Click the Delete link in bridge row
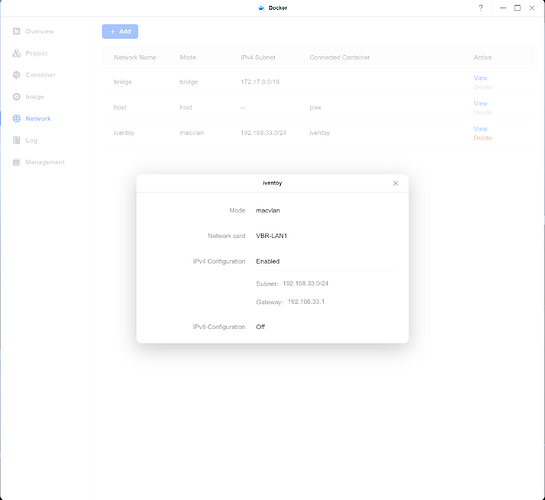 483,87
